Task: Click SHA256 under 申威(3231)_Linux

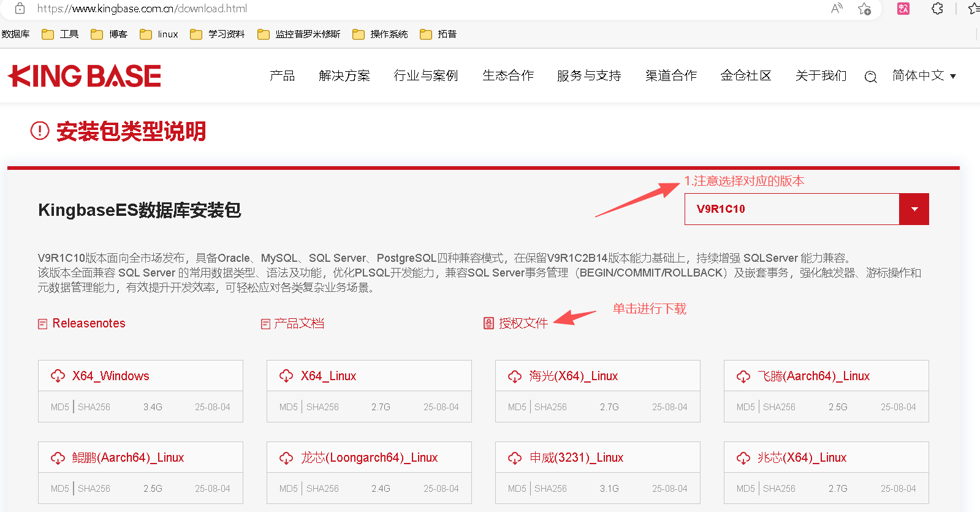Action: click(x=551, y=489)
